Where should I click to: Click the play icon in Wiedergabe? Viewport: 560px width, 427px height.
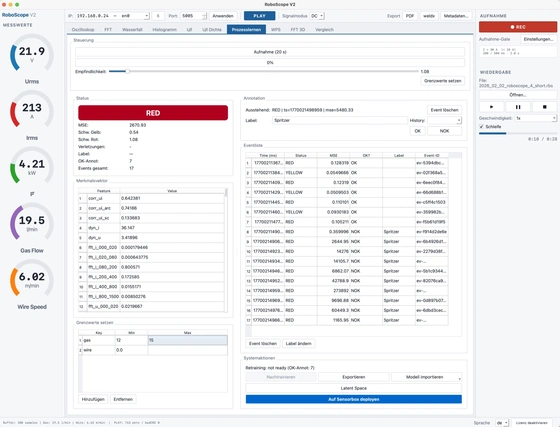tap(491, 107)
